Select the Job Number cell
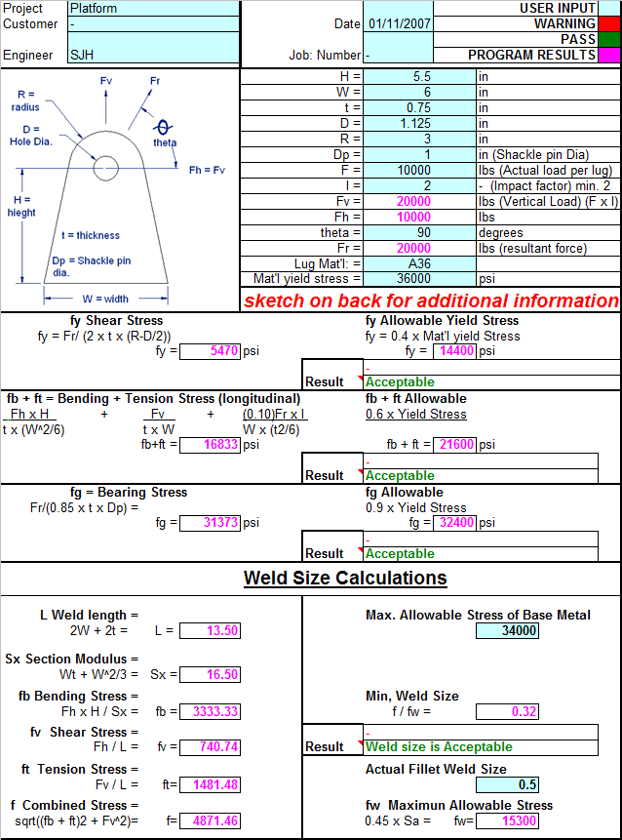 (398, 56)
